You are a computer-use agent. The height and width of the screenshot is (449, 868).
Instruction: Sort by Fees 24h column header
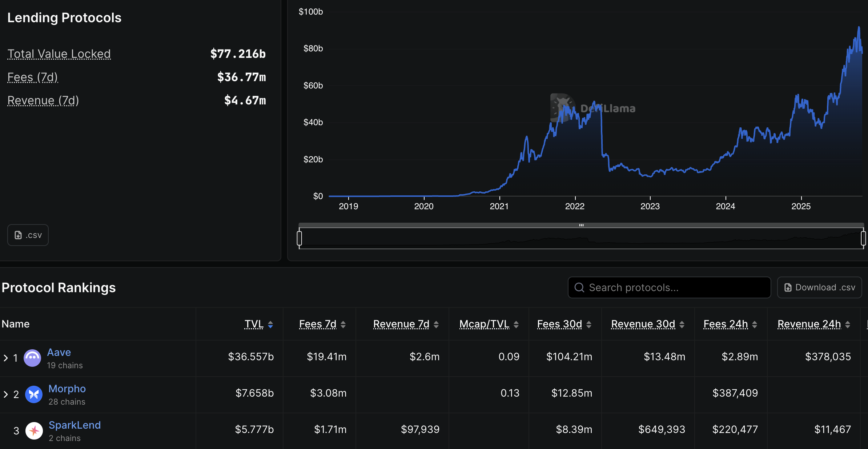(726, 324)
